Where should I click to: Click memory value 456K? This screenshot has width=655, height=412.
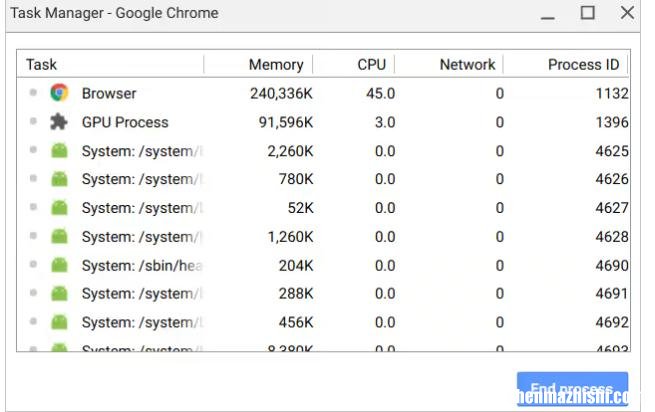point(296,323)
